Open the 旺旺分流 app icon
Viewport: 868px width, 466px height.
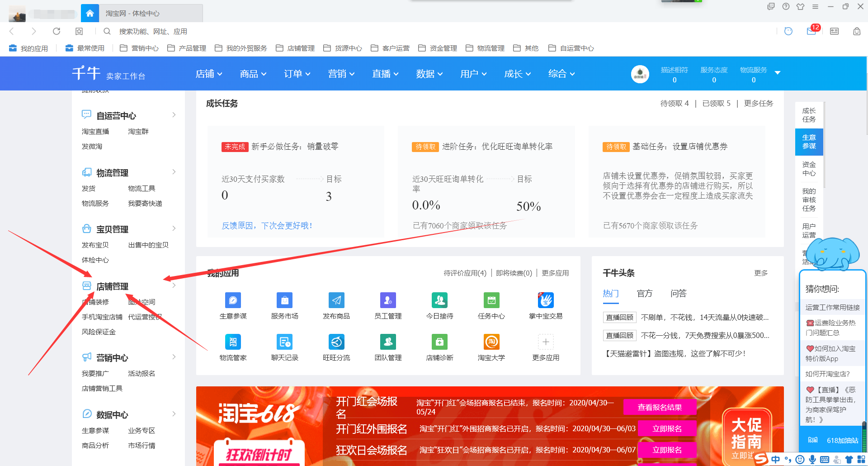pyautogui.click(x=336, y=342)
